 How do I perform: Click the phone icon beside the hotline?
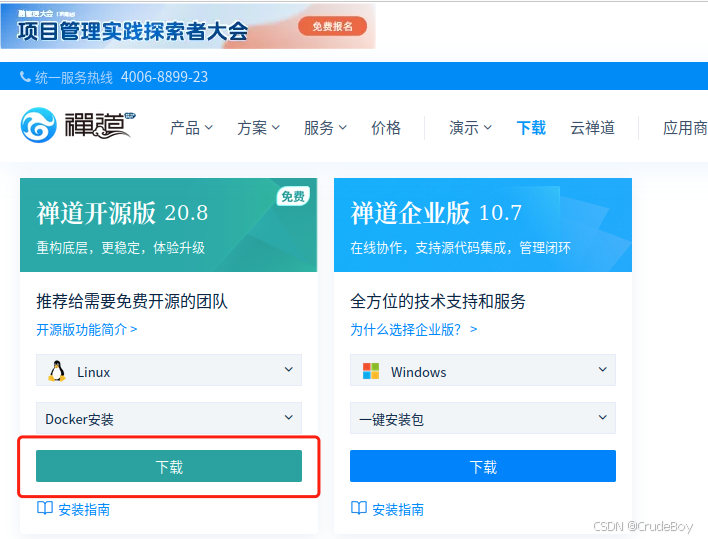click(25, 77)
